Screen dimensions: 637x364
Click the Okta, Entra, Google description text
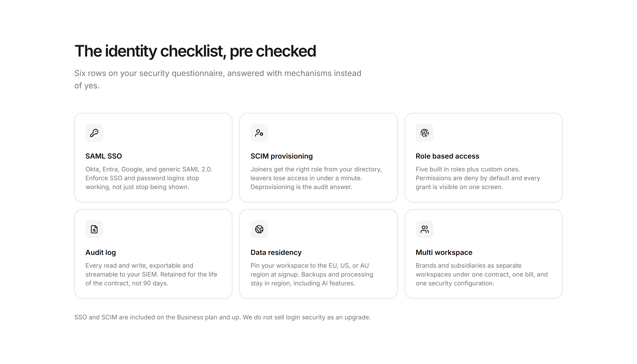click(x=149, y=178)
